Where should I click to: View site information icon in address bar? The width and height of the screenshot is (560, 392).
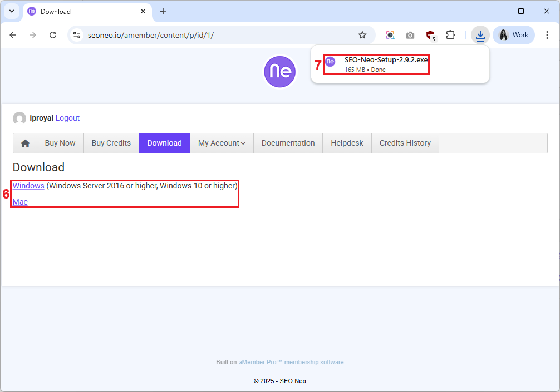(x=76, y=35)
